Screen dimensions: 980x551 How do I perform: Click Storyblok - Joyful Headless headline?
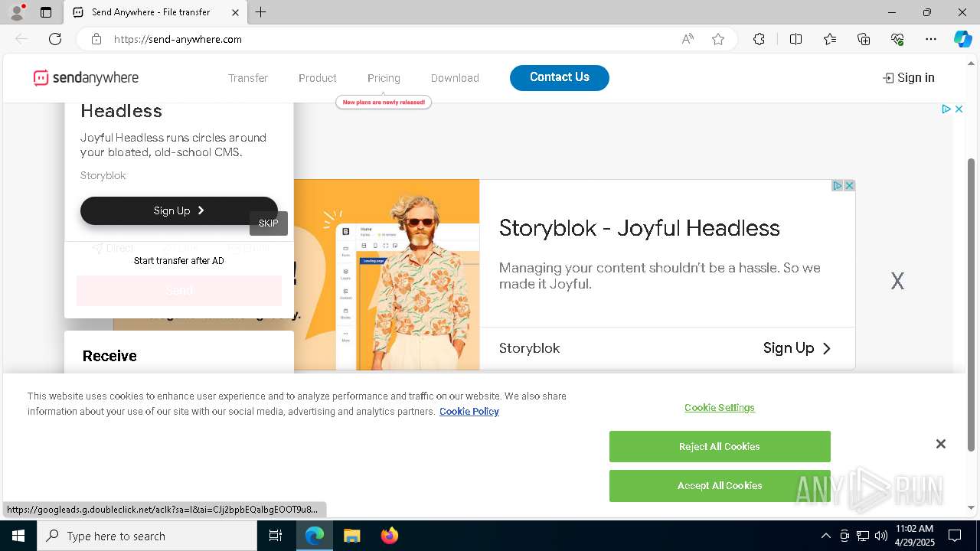point(639,228)
